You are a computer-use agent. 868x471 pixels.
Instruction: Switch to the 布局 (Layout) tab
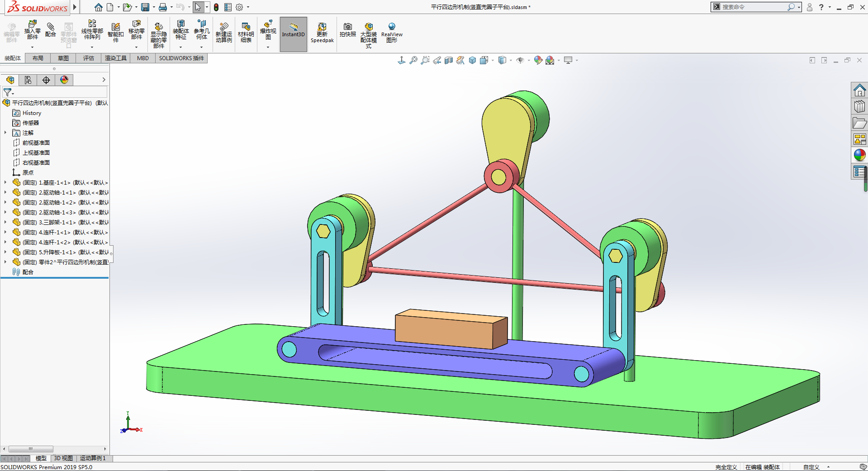point(38,58)
